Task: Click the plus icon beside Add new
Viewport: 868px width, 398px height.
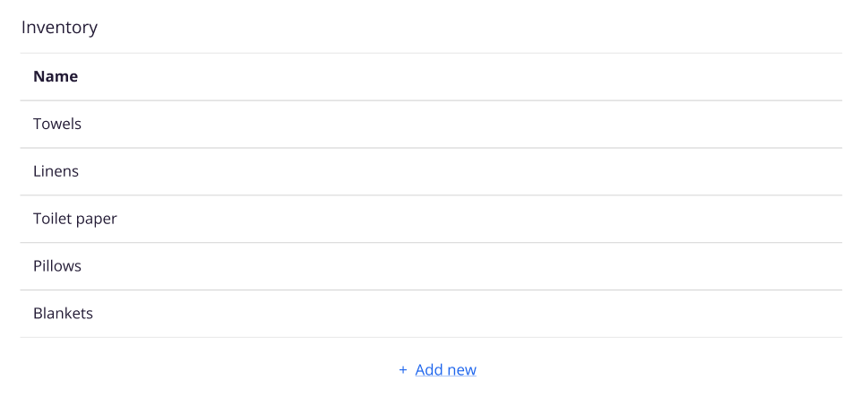Action: (403, 369)
